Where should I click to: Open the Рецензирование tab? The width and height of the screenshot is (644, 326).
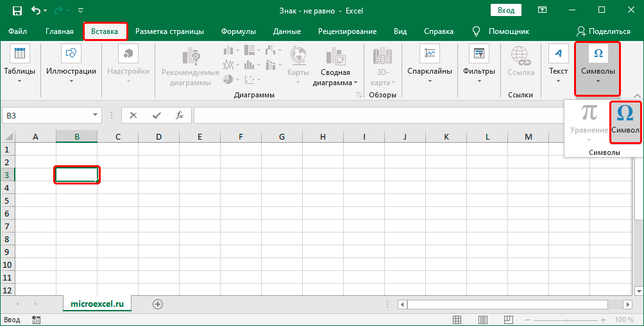pos(347,31)
